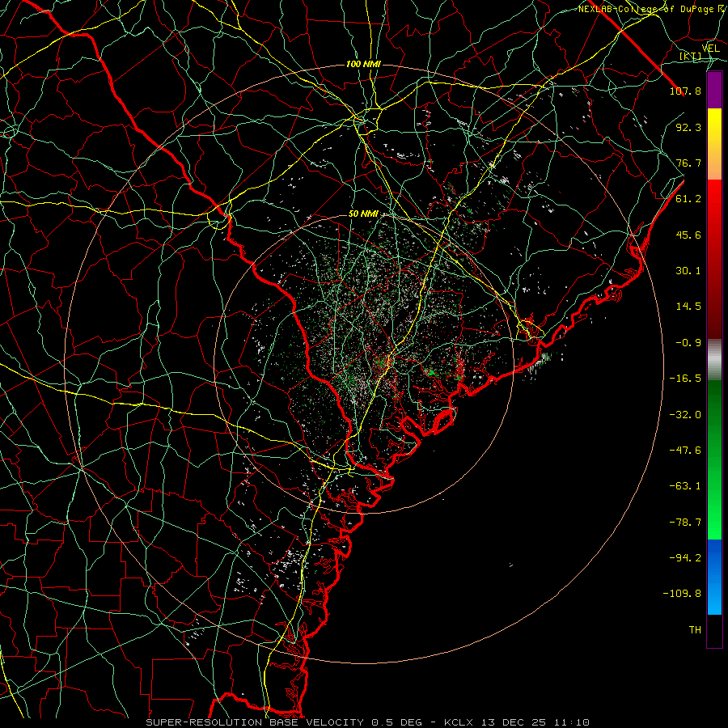Click the -109.8 velocity scale value
This screenshot has height=728, width=728.
click(682, 594)
